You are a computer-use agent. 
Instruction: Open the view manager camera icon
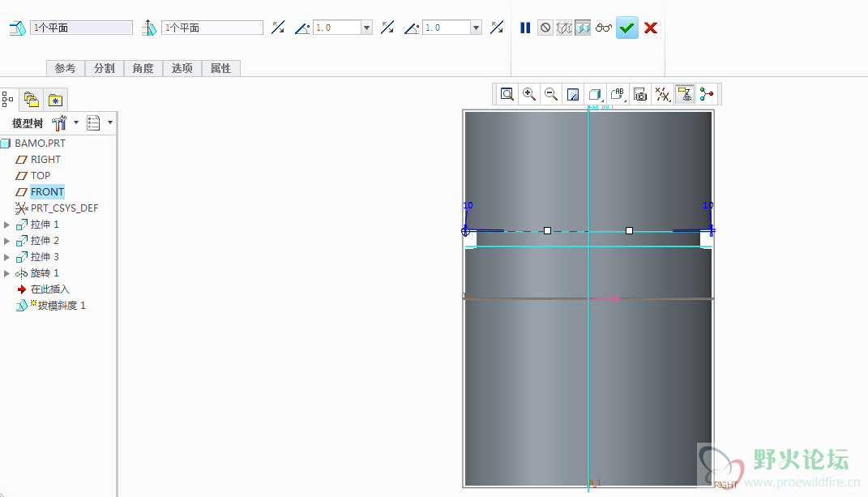[x=640, y=95]
